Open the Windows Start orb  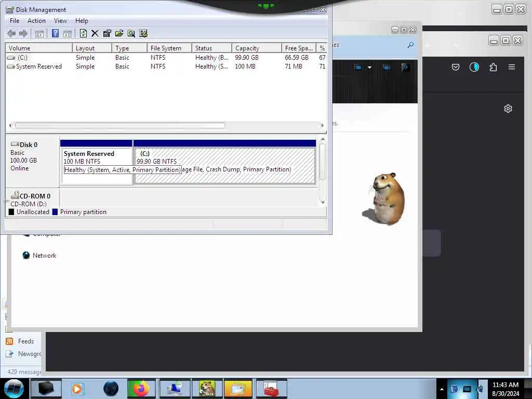[14, 389]
